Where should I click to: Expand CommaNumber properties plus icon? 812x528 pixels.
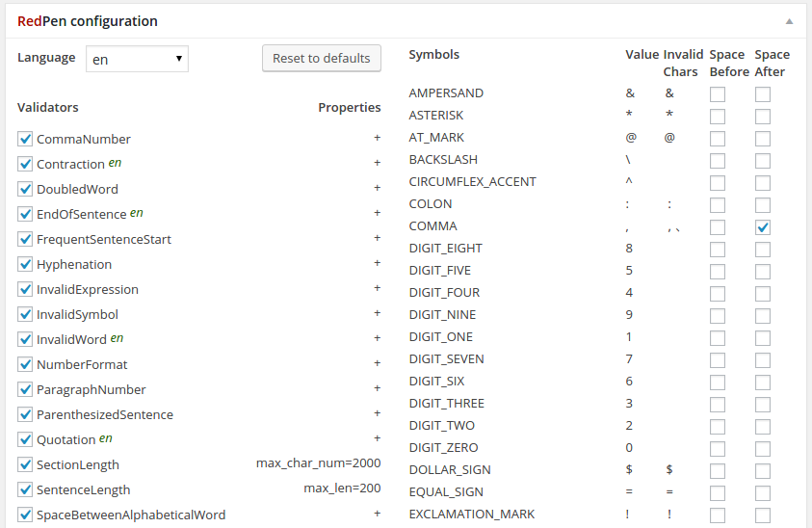(377, 138)
